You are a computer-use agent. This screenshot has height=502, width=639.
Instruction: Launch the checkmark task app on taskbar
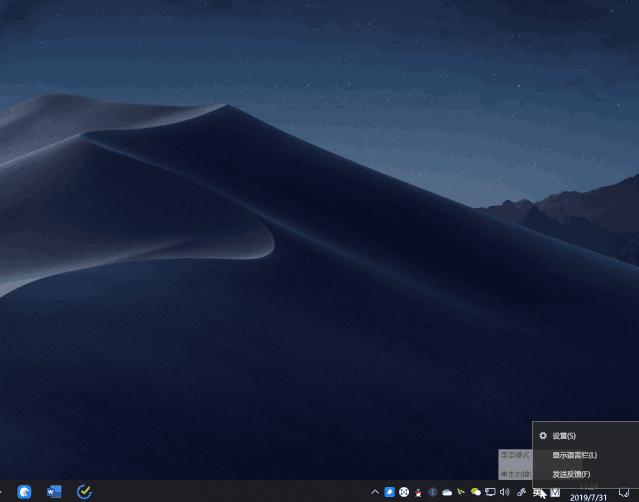point(84,492)
